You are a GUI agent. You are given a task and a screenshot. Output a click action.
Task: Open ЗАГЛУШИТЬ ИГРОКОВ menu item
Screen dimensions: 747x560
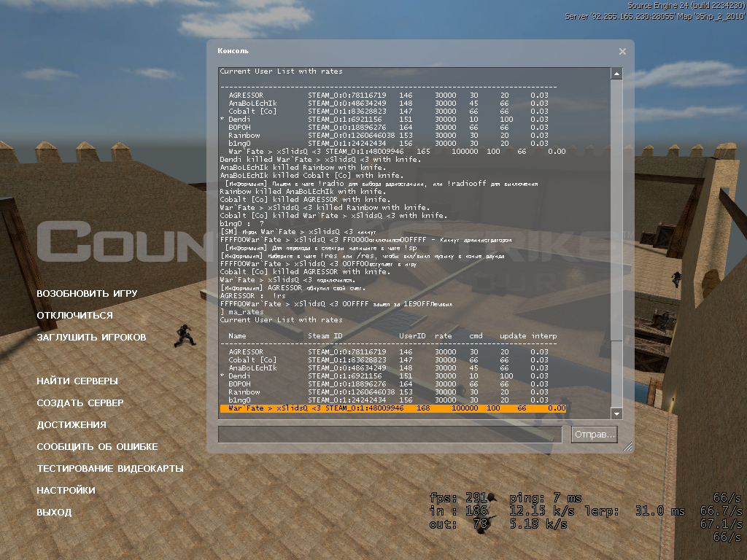(91, 337)
